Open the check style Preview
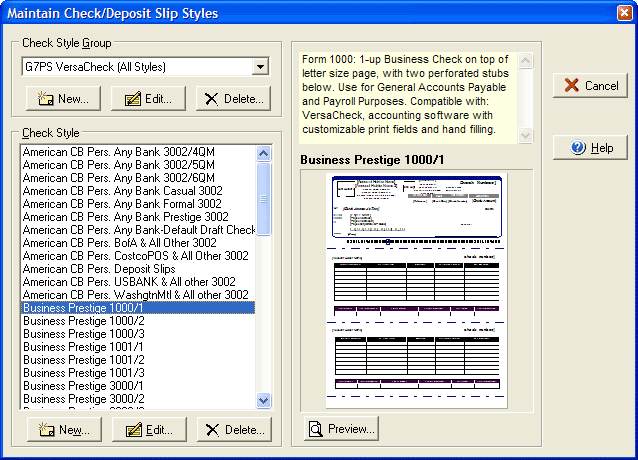Viewport: 638px width, 460px height. click(x=341, y=429)
